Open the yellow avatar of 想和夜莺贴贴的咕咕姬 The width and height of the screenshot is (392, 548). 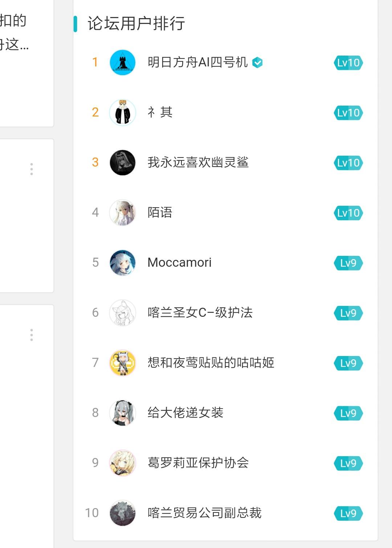(x=123, y=363)
